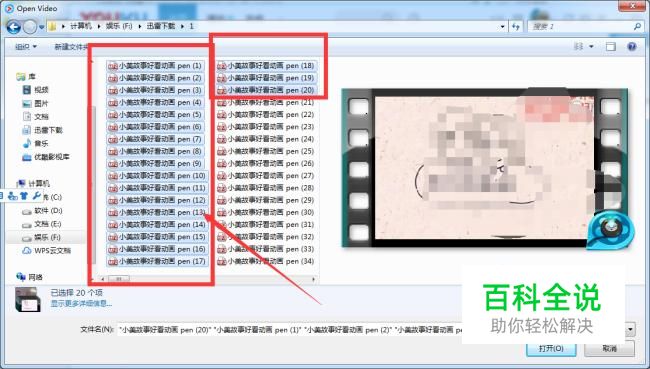This screenshot has width=650, height=369.
Task: Select the (C:) drive in the sidebar
Action: pos(52,197)
